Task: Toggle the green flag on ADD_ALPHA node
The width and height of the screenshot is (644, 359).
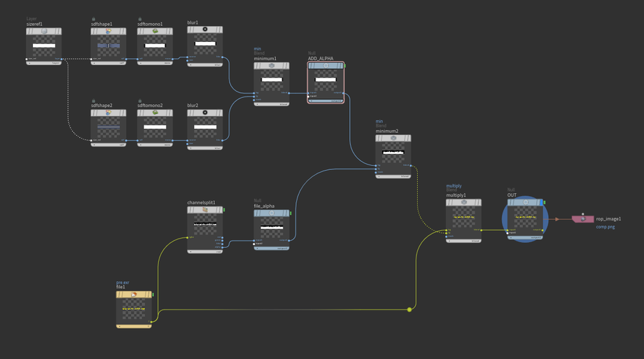Action: [x=345, y=66]
